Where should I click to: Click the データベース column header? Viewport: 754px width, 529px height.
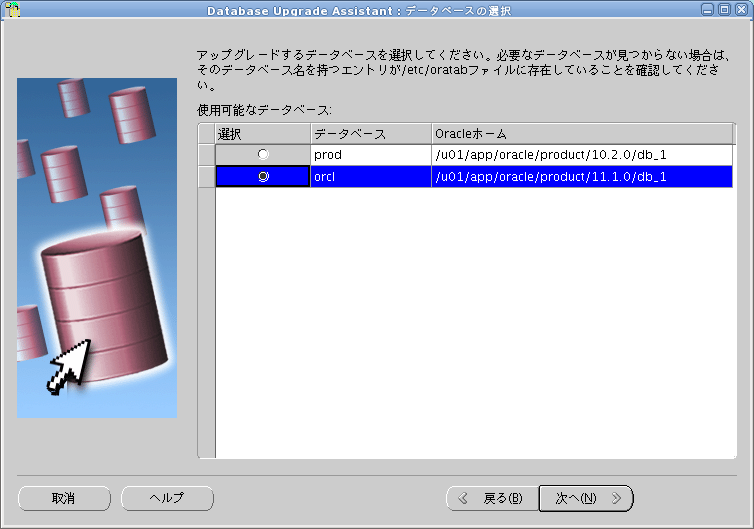pyautogui.click(x=371, y=134)
